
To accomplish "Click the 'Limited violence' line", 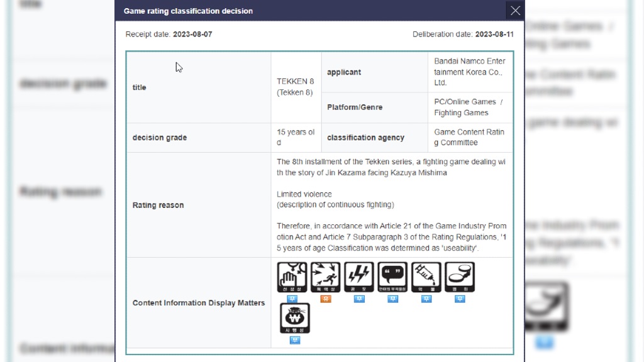I will [x=304, y=194].
